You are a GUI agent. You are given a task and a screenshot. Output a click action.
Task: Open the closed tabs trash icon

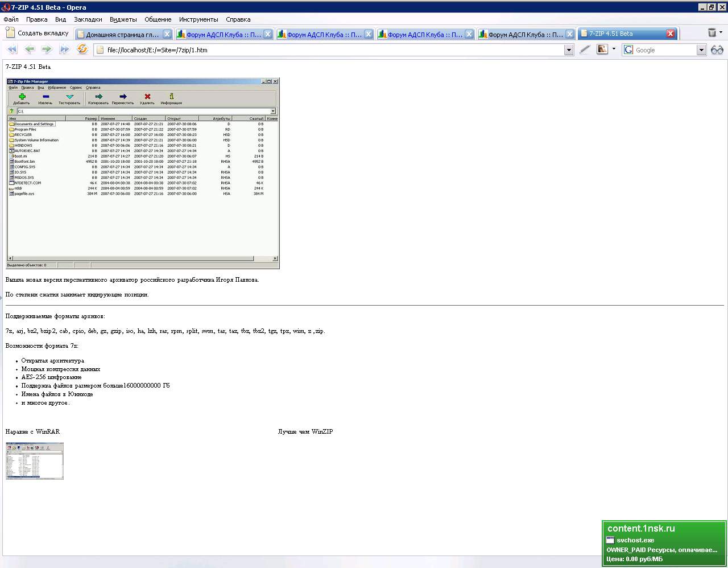[x=712, y=33]
